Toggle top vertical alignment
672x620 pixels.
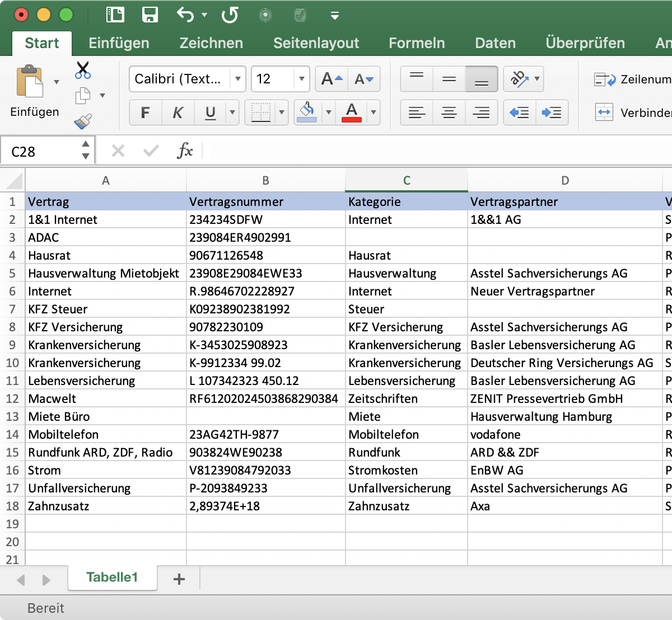tap(417, 79)
